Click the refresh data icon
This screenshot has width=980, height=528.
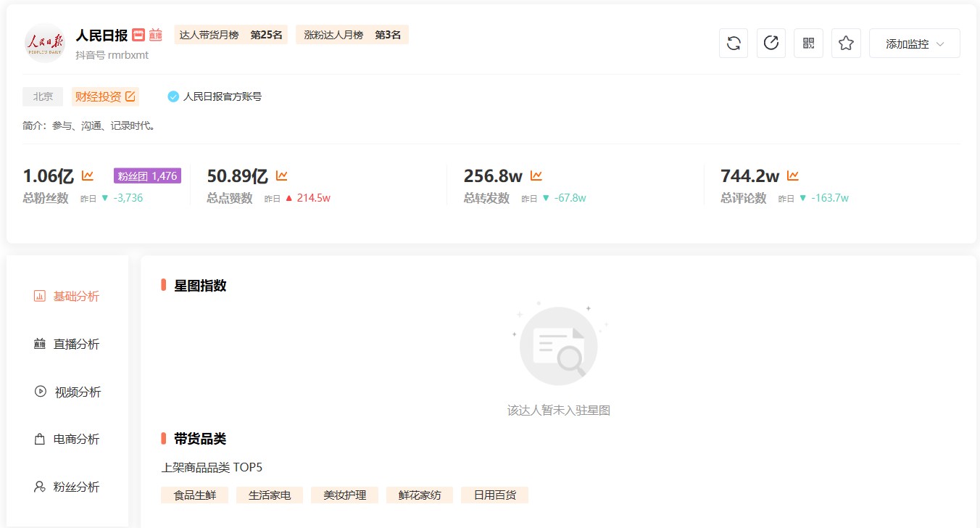coord(734,44)
